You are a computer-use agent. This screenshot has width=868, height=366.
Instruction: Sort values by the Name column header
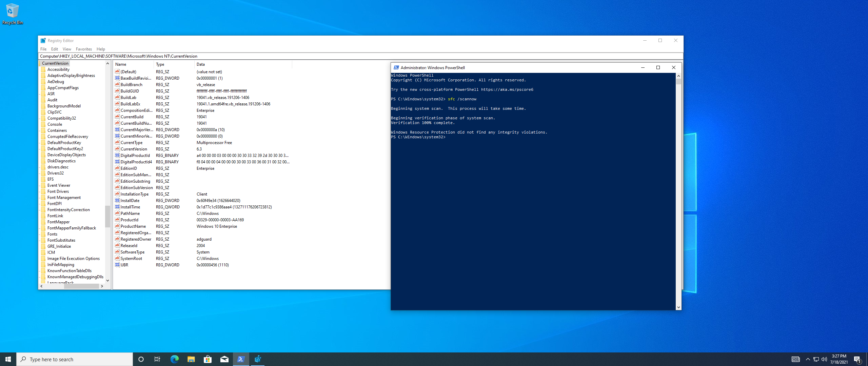click(134, 64)
